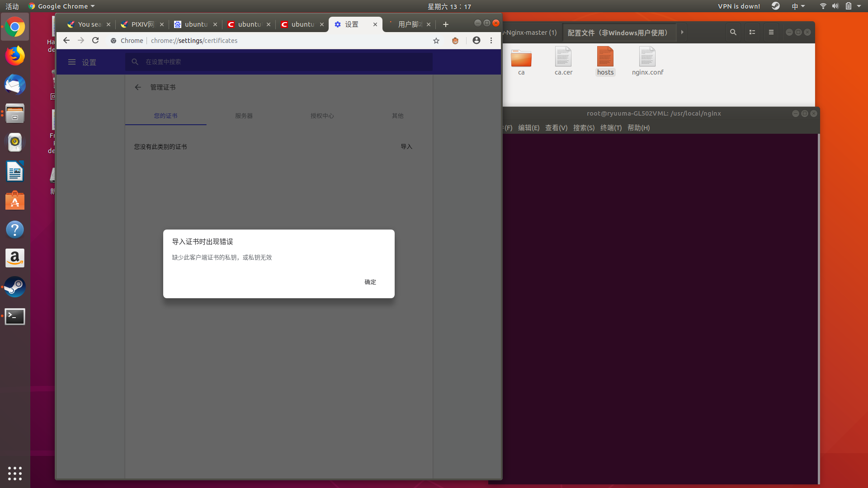
Task: Click the Tampermonkey extension icon
Action: tap(455, 41)
